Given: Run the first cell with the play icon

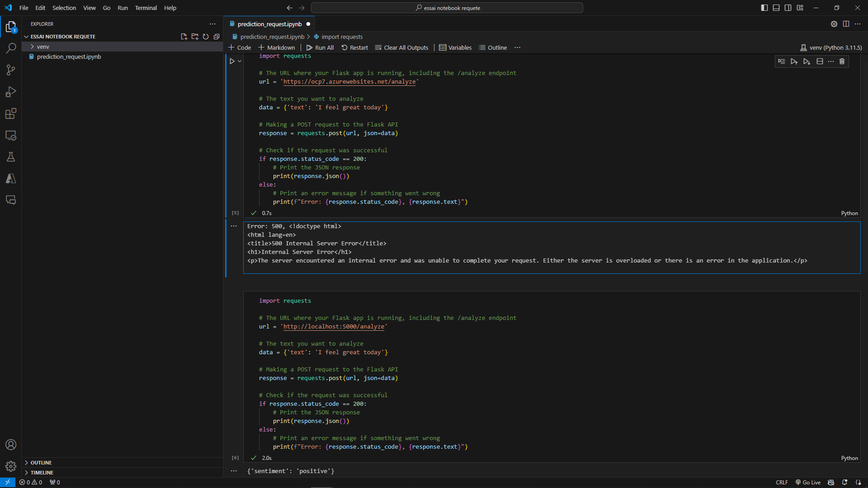Looking at the screenshot, I should coord(232,61).
